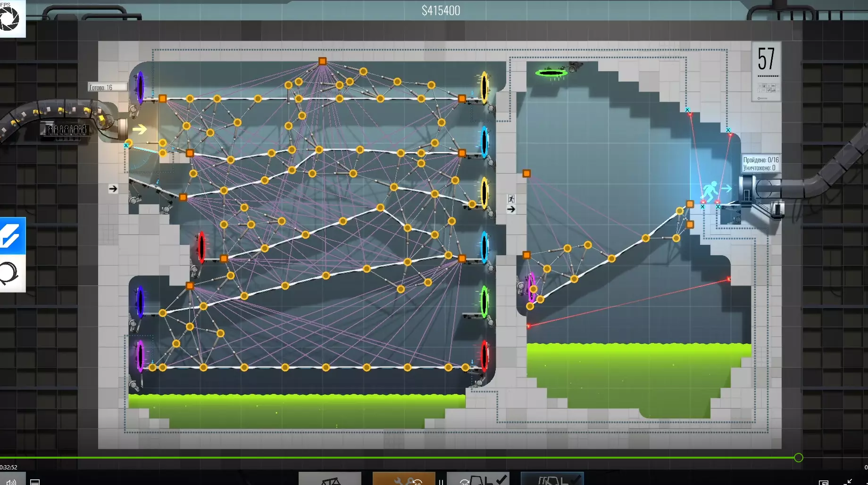Click the 'Готово: 16' counter label
The width and height of the screenshot is (868, 485).
(108, 87)
